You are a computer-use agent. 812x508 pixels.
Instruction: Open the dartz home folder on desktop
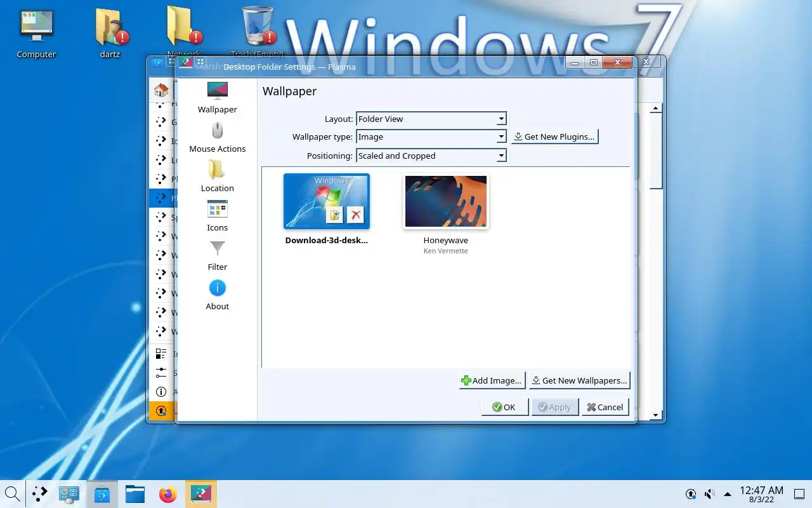click(x=110, y=34)
